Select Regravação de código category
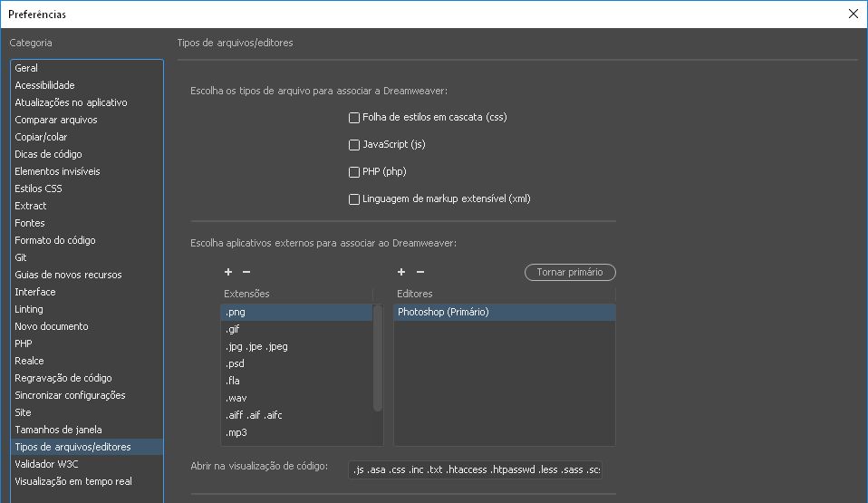Screen dimensions: 868x503 coord(87,378)
